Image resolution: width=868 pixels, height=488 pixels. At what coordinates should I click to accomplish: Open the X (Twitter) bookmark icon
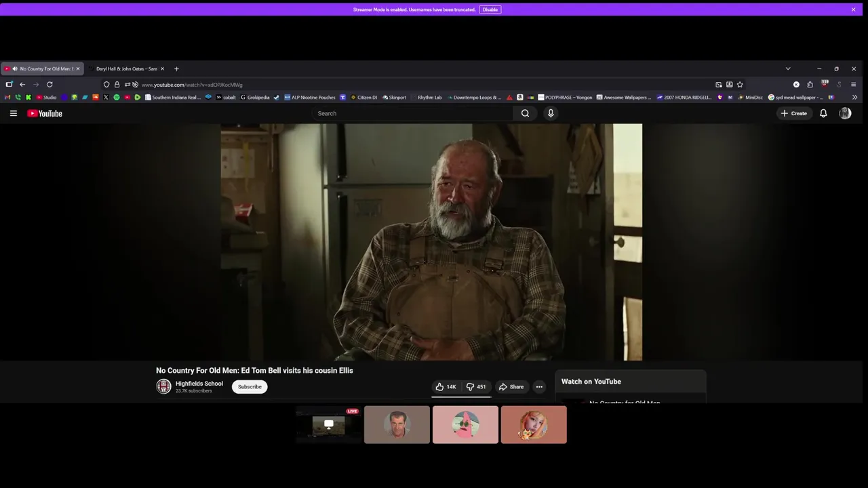pyautogui.click(x=106, y=98)
